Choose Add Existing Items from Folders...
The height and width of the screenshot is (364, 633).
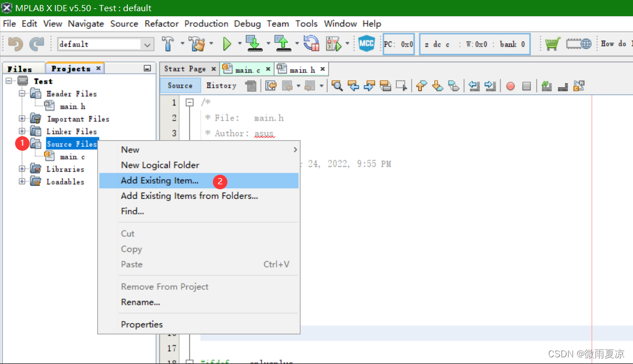(x=199, y=196)
